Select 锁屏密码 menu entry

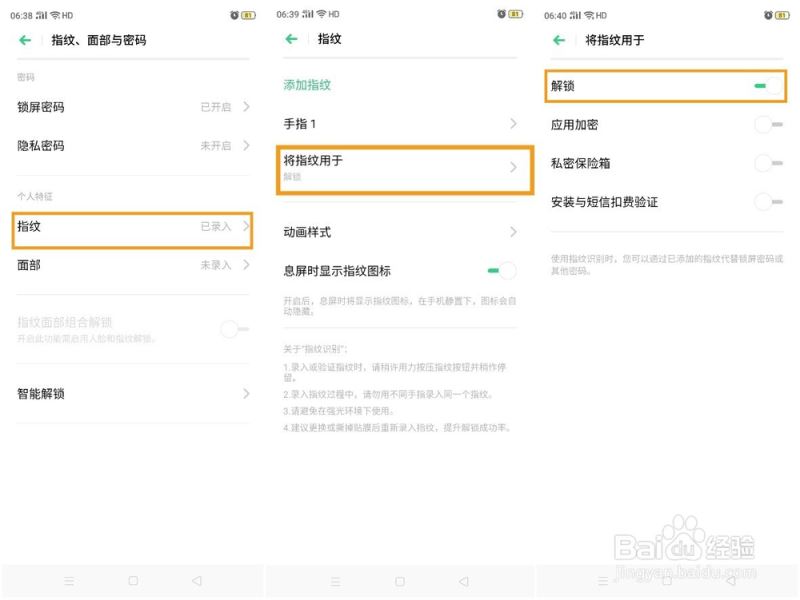133,107
